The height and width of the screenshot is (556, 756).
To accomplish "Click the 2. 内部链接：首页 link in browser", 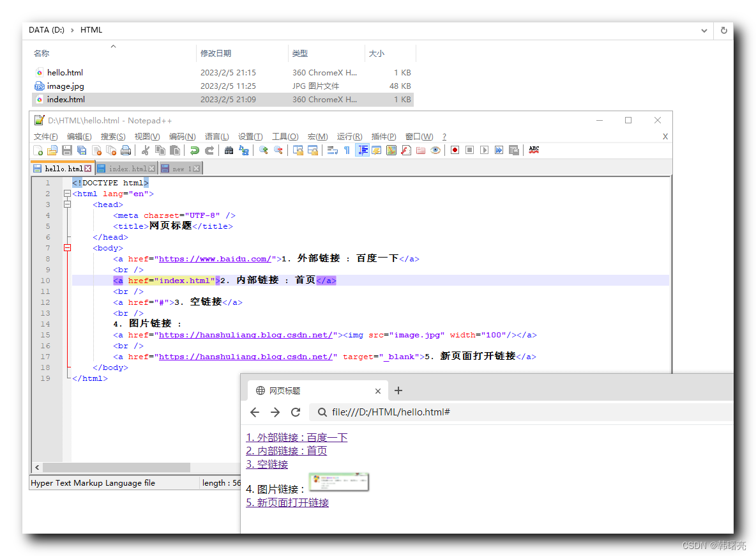I will tap(287, 451).
